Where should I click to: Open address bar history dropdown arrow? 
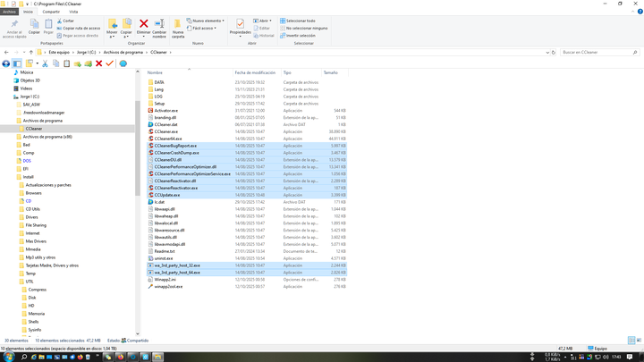point(547,52)
